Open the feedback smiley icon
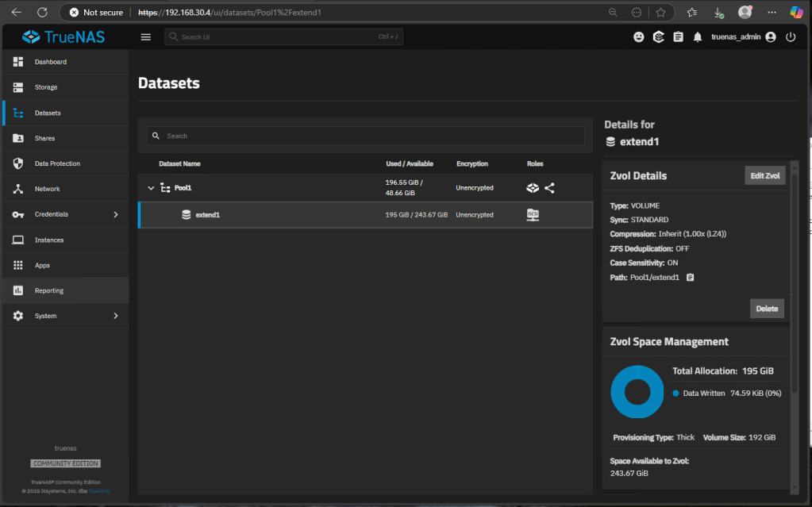 [x=639, y=37]
